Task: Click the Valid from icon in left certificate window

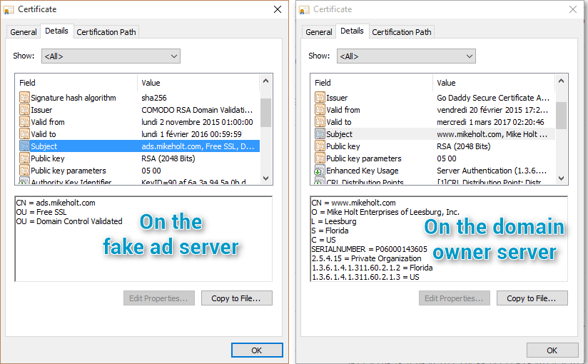Action: point(24,122)
